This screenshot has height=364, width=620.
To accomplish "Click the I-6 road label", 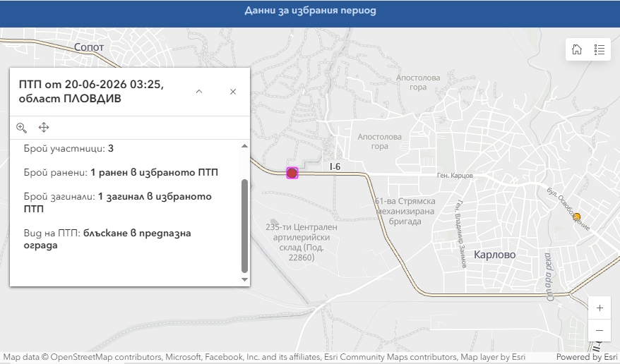I will [335, 167].
